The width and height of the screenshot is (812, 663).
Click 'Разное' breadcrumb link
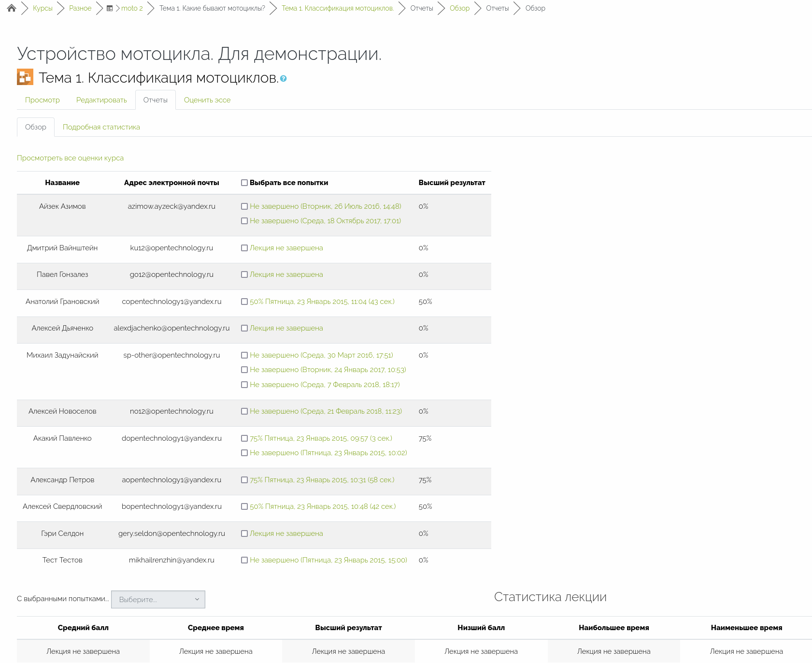coord(80,8)
